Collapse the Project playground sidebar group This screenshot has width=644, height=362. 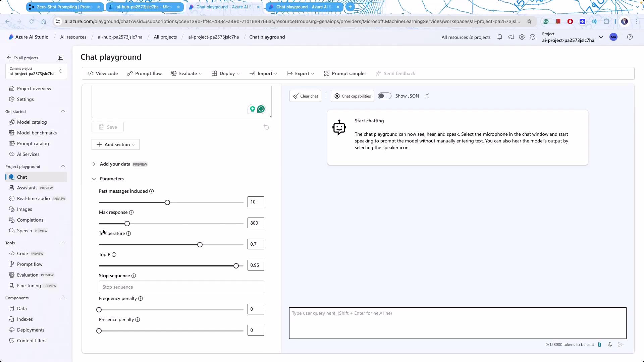63,167
